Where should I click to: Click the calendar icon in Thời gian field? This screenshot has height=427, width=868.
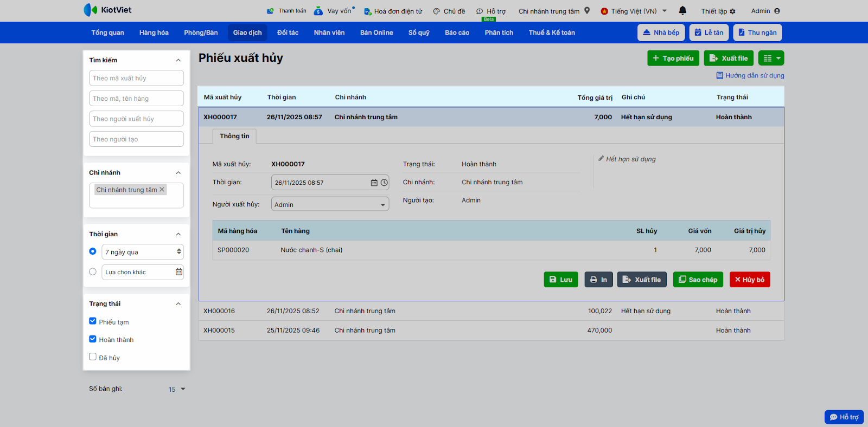(374, 183)
